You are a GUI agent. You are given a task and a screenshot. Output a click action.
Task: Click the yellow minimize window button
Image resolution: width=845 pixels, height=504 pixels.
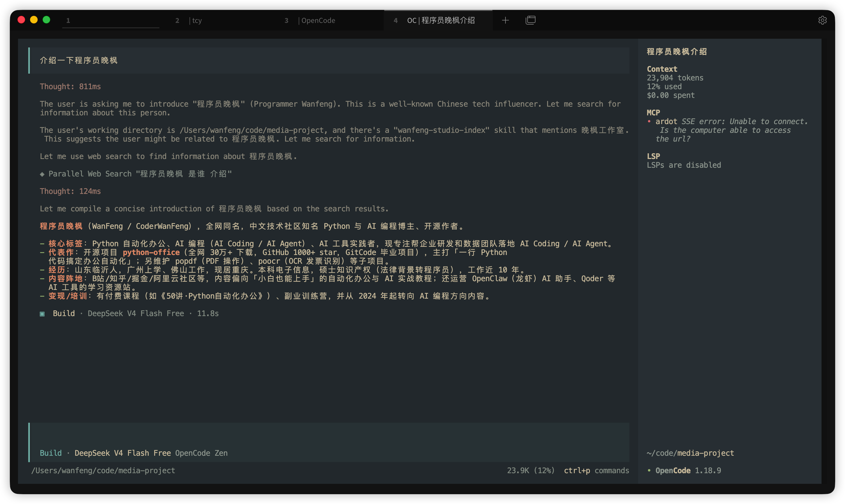[34, 20]
